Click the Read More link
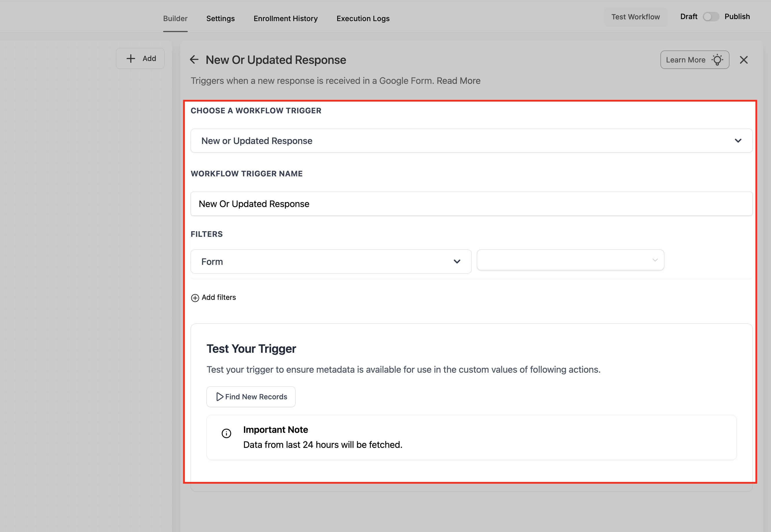 tap(458, 81)
